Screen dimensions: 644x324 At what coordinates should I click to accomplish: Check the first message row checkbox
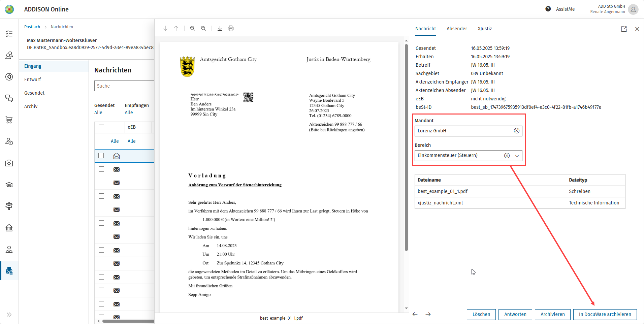101,156
